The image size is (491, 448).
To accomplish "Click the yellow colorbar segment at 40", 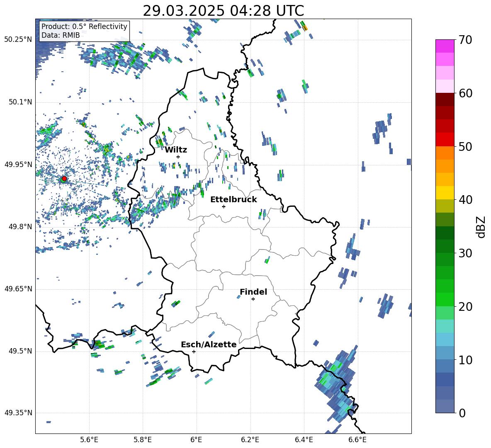I will point(445,193).
